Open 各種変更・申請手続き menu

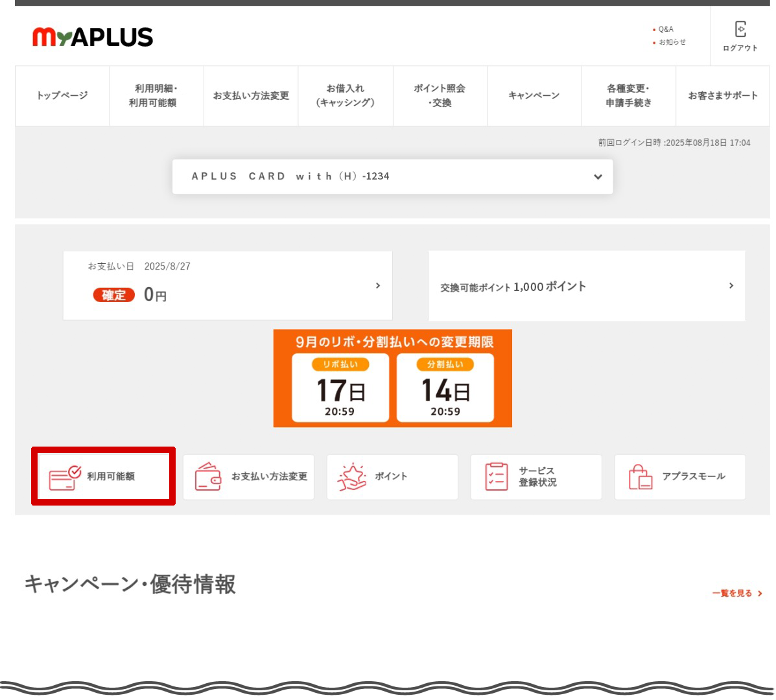click(628, 96)
